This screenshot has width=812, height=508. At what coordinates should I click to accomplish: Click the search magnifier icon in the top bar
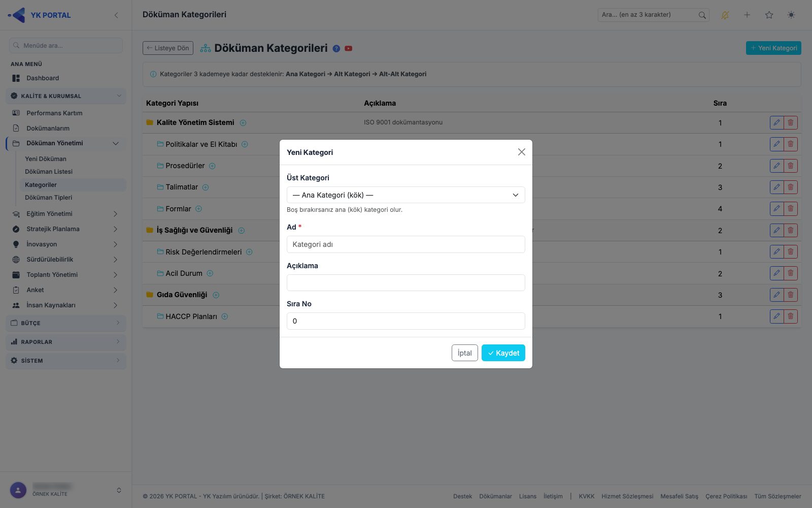(x=702, y=15)
